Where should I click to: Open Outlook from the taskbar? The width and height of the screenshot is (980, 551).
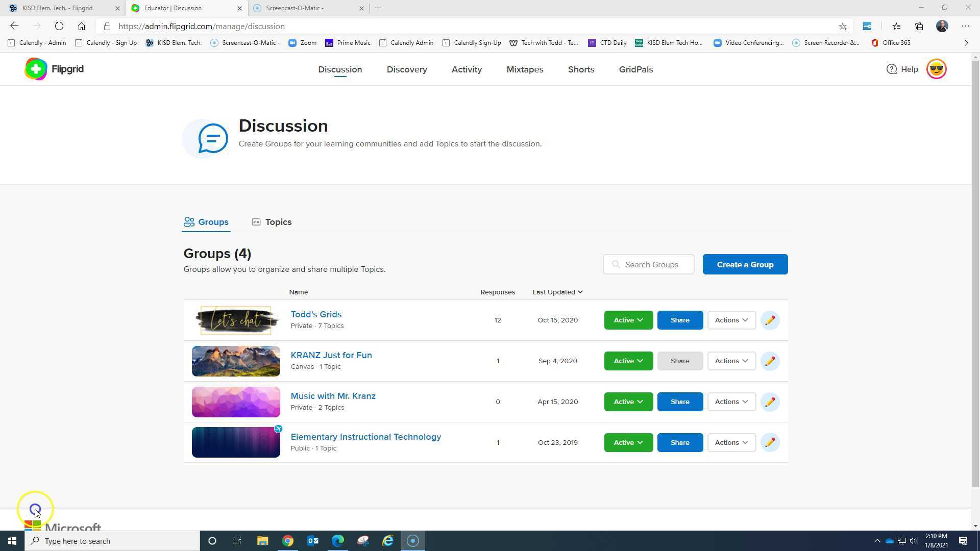coord(313,541)
